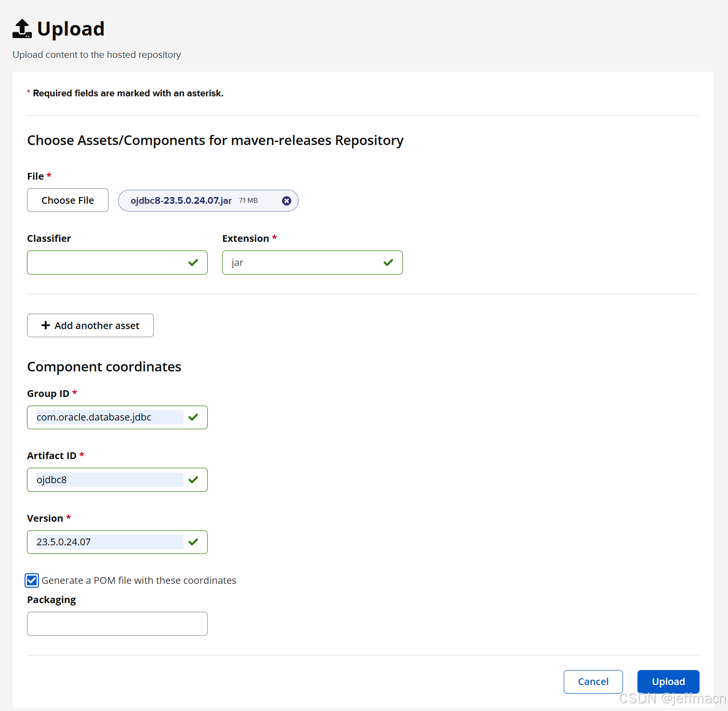Open the Choose File dialog
The image size is (728, 711).
[67, 200]
